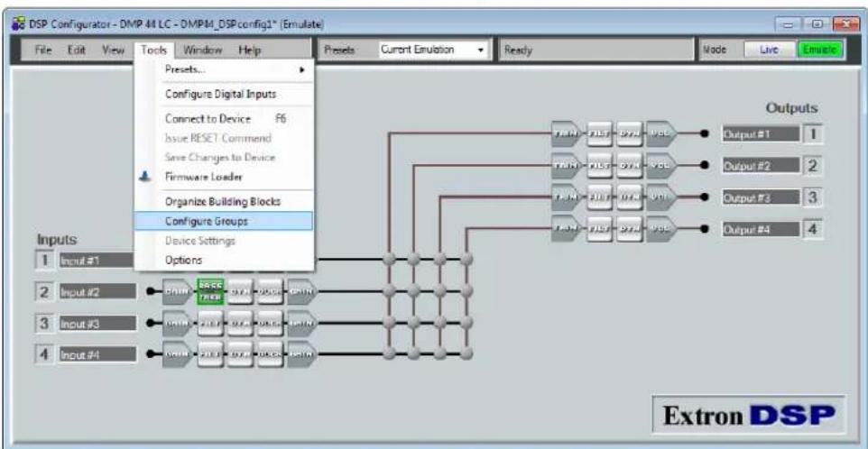The width and height of the screenshot is (868, 449).
Task: Open Input #4 FILT filter block
Action: [210, 353]
